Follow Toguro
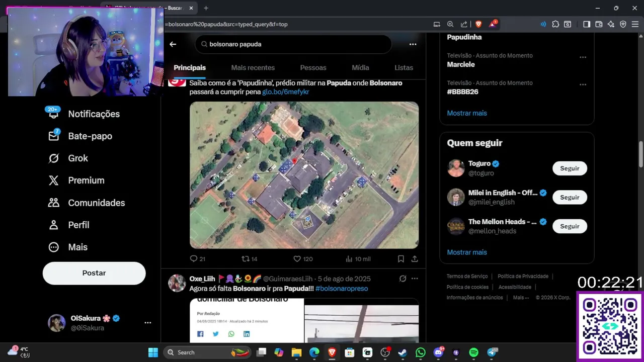The width and height of the screenshot is (644, 362). 570,168
